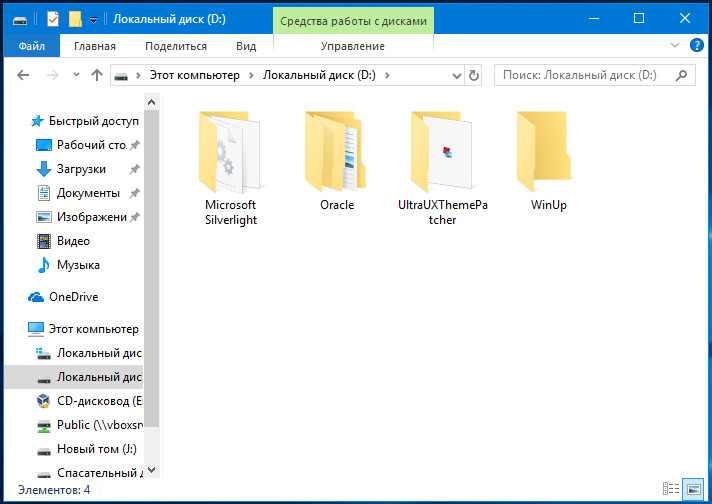The image size is (712, 504).
Task: Go up one level with Up arrow
Action: [97, 75]
